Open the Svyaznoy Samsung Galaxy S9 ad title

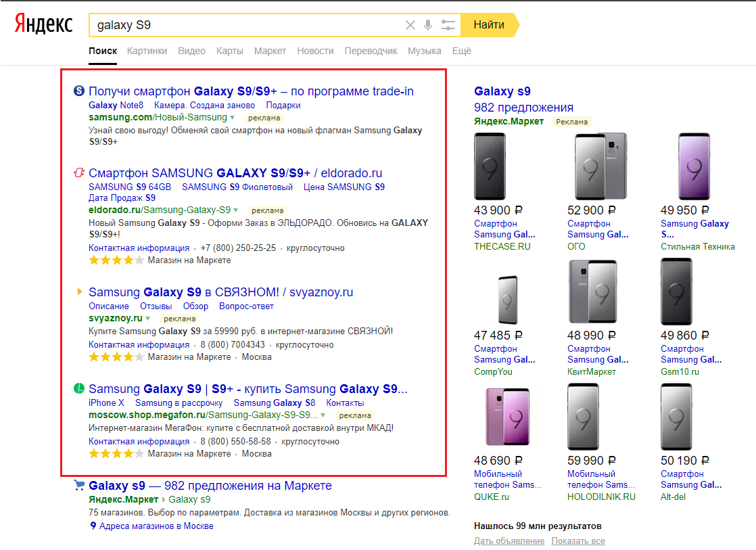221,292
